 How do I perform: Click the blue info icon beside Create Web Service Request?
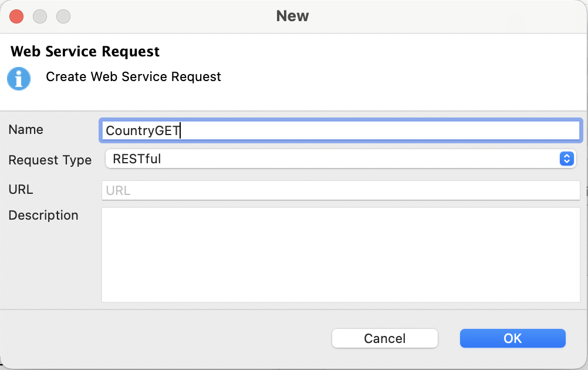pyautogui.click(x=19, y=79)
